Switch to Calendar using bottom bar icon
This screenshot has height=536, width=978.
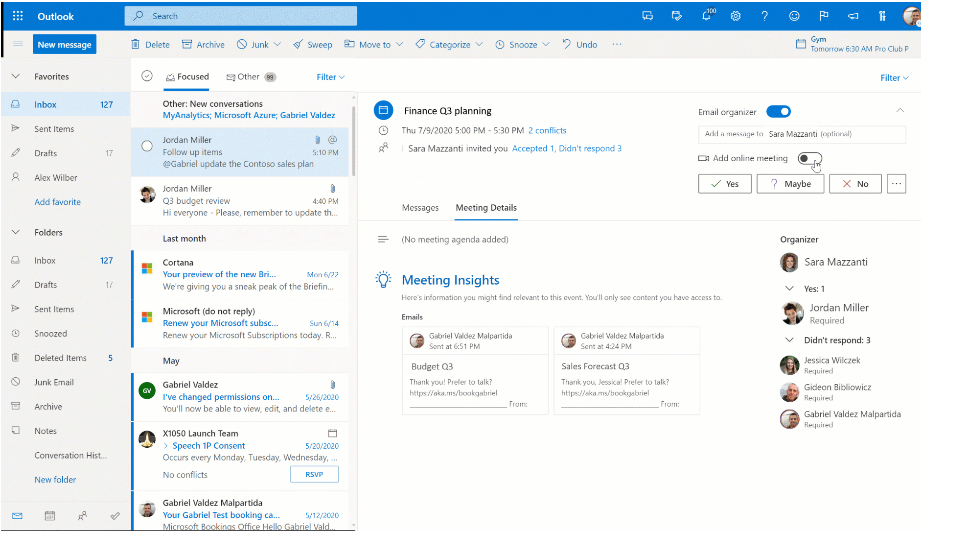49,516
